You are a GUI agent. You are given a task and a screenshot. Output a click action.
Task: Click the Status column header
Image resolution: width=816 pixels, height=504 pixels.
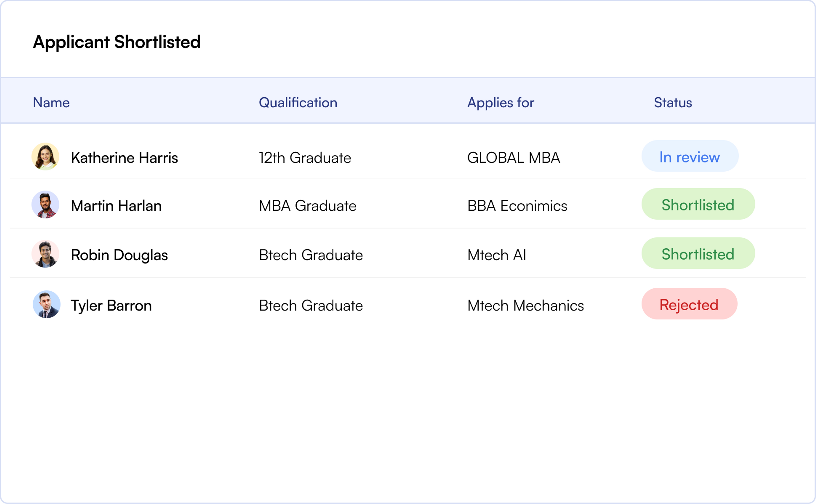[673, 102]
